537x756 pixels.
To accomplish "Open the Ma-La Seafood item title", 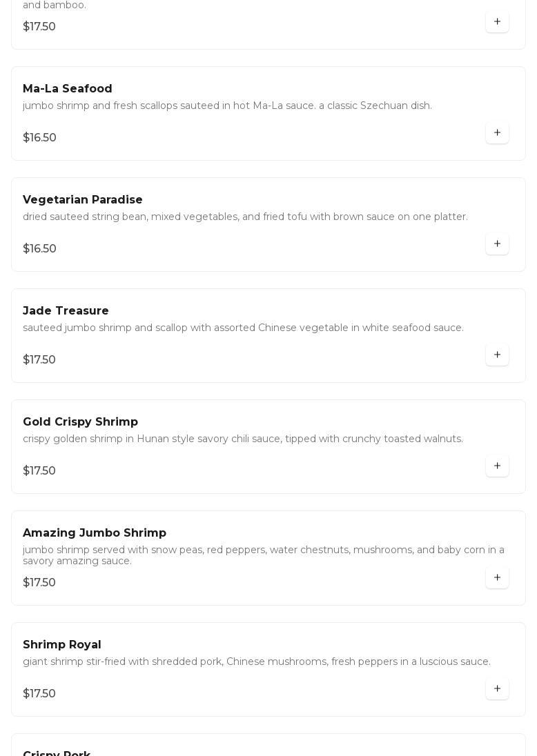I will click(x=68, y=89).
